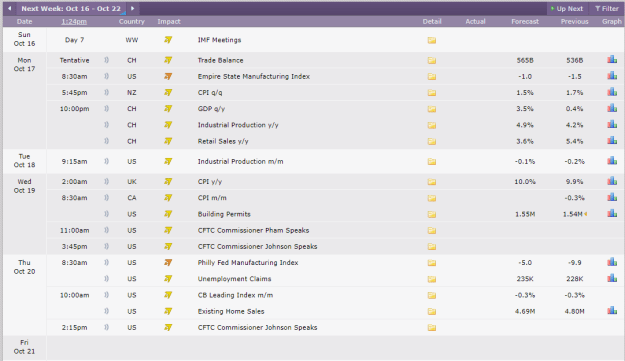Open the Next Week: Oct 16 - Oct 22 tab
Screen dimensions: 625x361
[71, 8]
